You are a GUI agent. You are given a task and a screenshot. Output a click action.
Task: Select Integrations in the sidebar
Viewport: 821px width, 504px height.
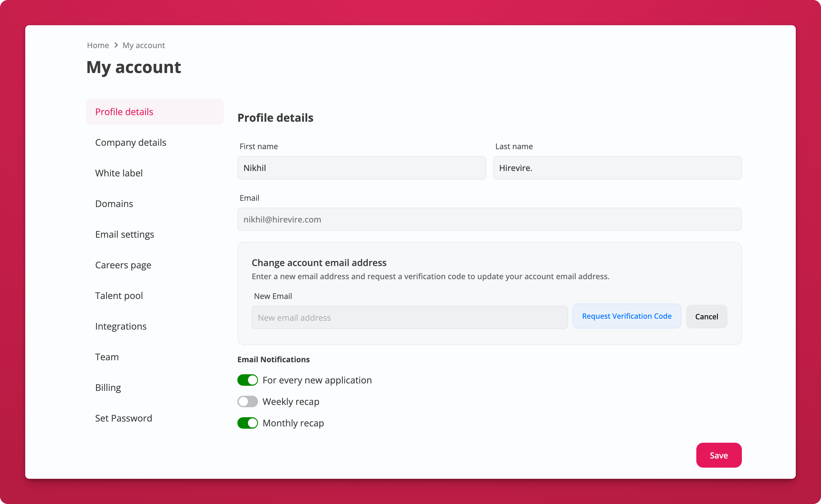click(x=121, y=326)
